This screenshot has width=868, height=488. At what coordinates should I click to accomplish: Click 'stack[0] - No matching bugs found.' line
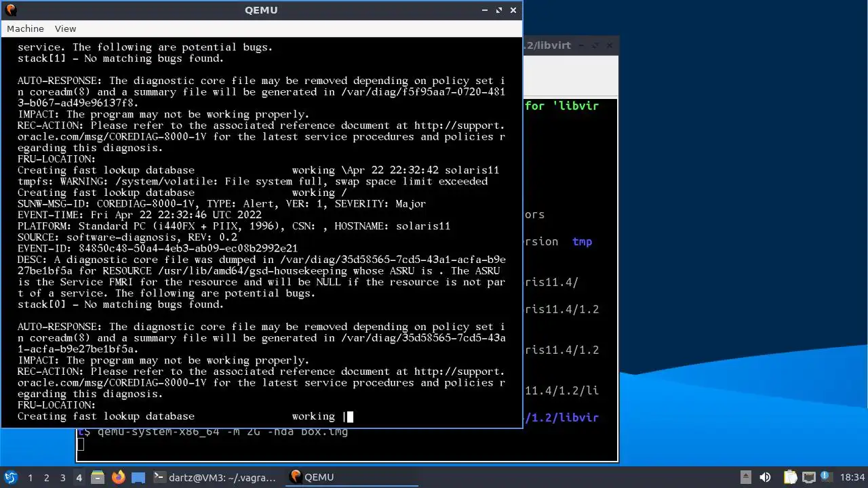[121, 304]
